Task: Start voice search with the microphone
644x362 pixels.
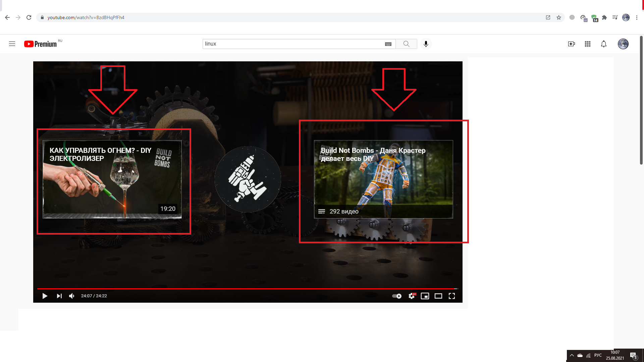Action: tap(426, 44)
